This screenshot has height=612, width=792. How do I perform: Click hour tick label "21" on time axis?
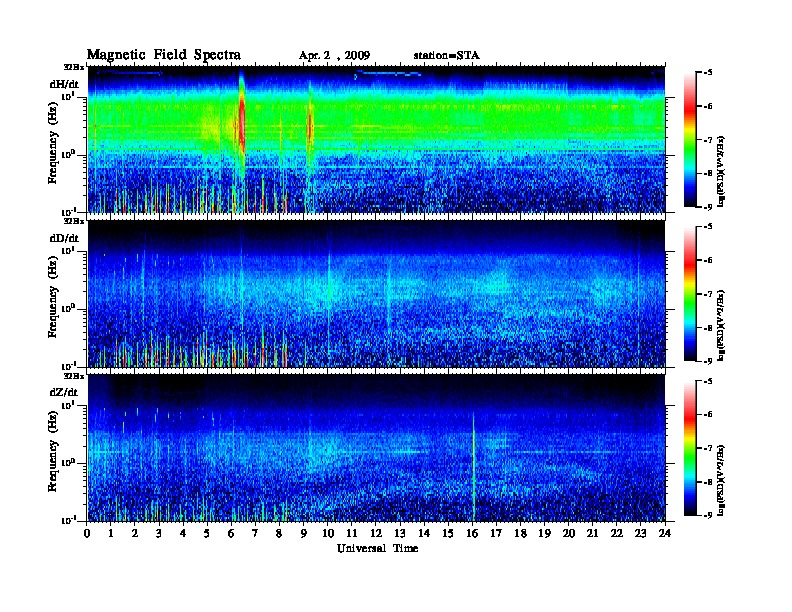tap(592, 533)
